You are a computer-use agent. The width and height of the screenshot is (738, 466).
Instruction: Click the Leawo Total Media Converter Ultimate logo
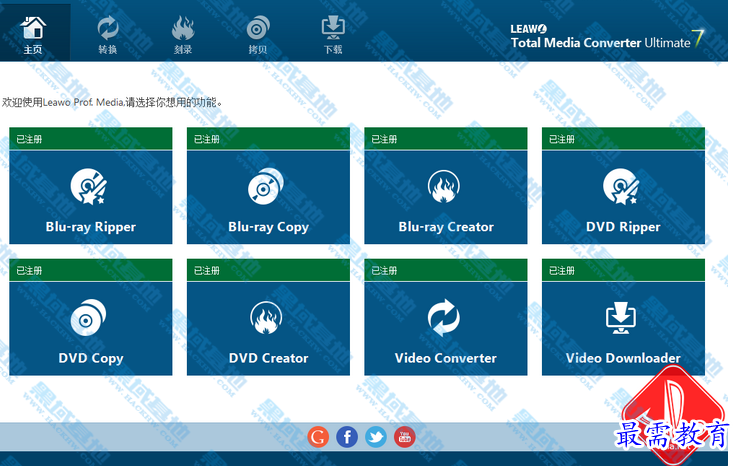(607, 37)
